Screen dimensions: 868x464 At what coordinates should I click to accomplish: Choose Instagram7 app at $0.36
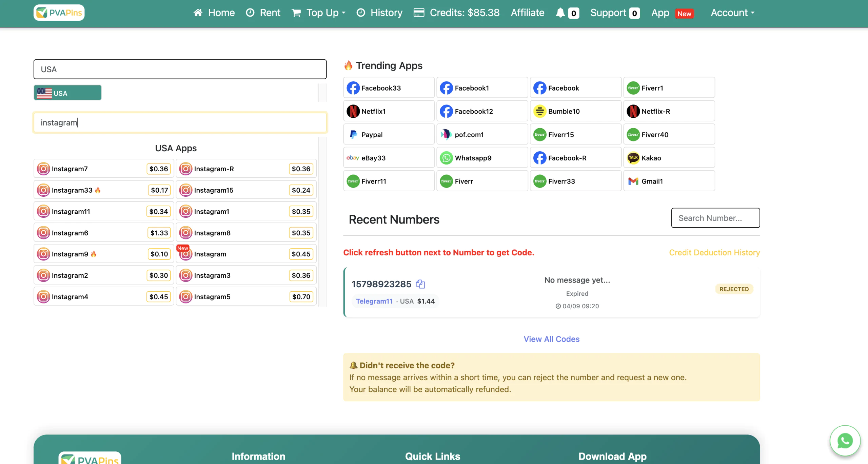(x=104, y=169)
